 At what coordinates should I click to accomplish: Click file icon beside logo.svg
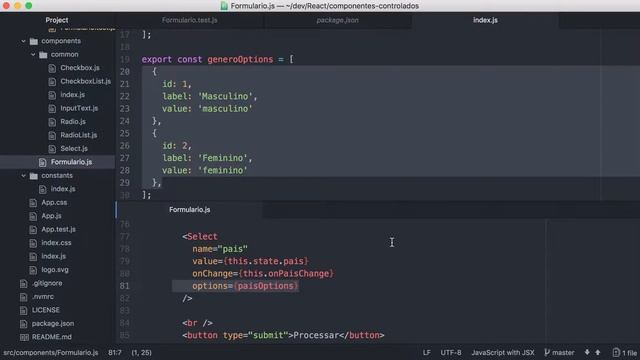(x=33, y=270)
